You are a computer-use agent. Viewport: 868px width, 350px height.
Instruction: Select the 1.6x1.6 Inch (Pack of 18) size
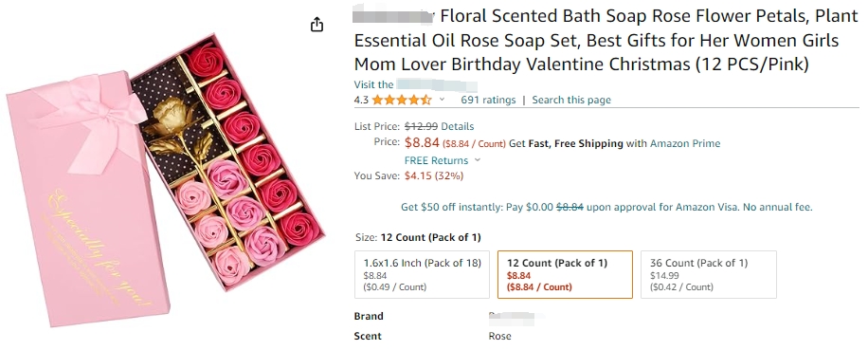pyautogui.click(x=422, y=275)
